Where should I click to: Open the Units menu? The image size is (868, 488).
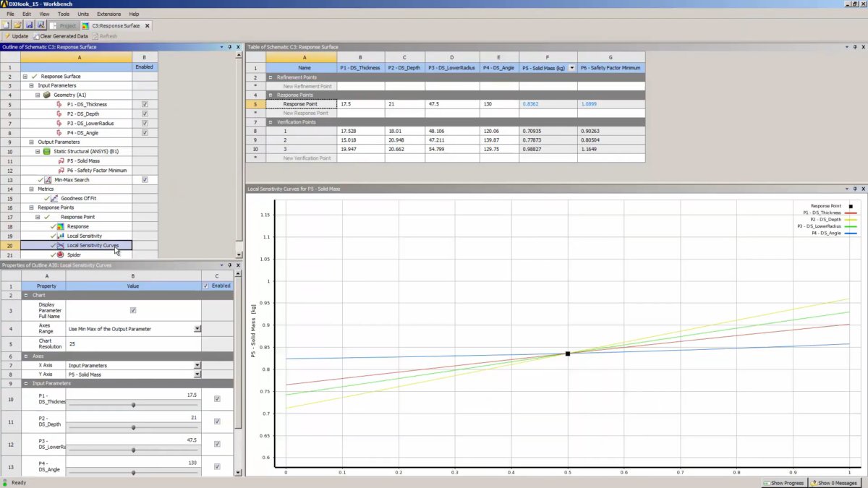[x=83, y=14]
